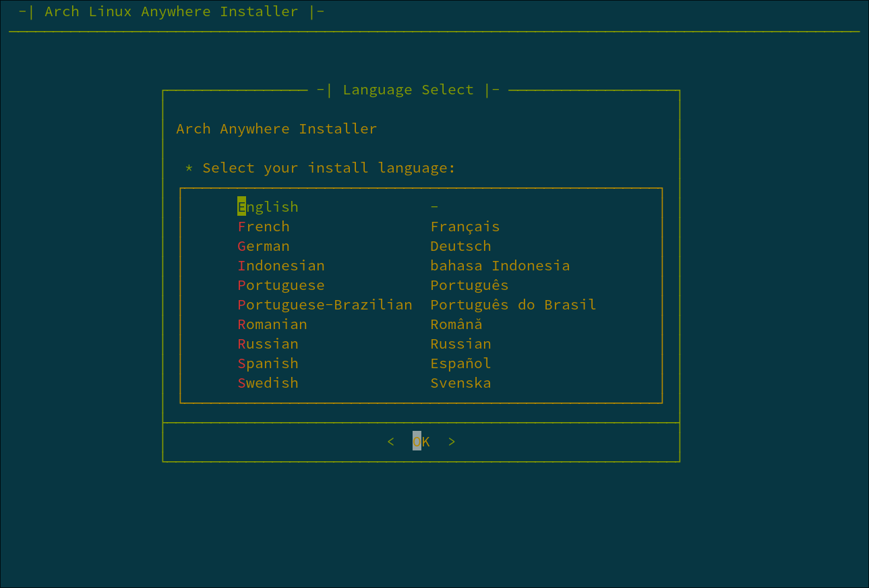869x588 pixels.
Task: Choose Spanish (Español) from the list
Action: pyautogui.click(x=268, y=363)
